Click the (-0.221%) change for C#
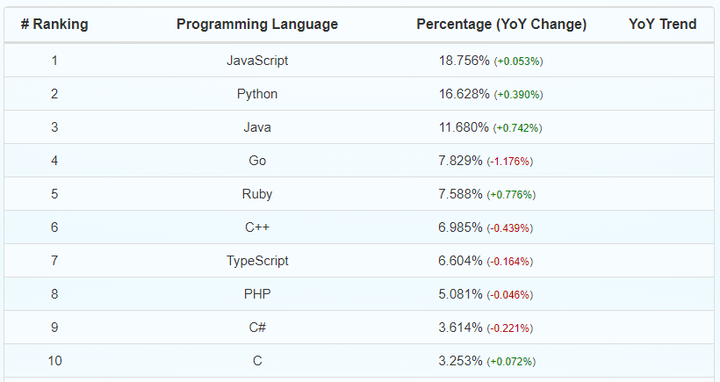This screenshot has height=382, width=720. (x=510, y=328)
